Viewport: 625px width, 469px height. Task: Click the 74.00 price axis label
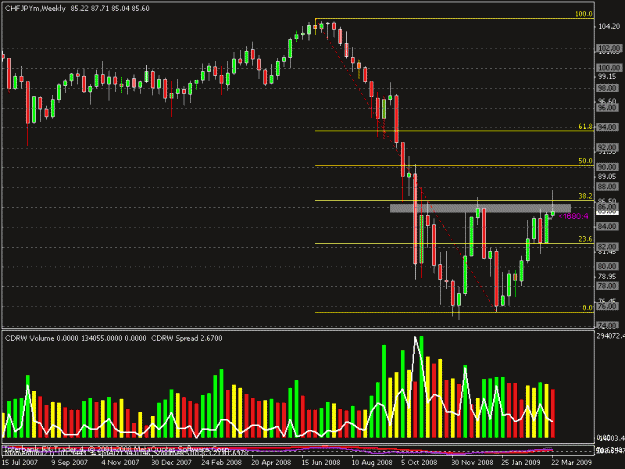pos(607,326)
